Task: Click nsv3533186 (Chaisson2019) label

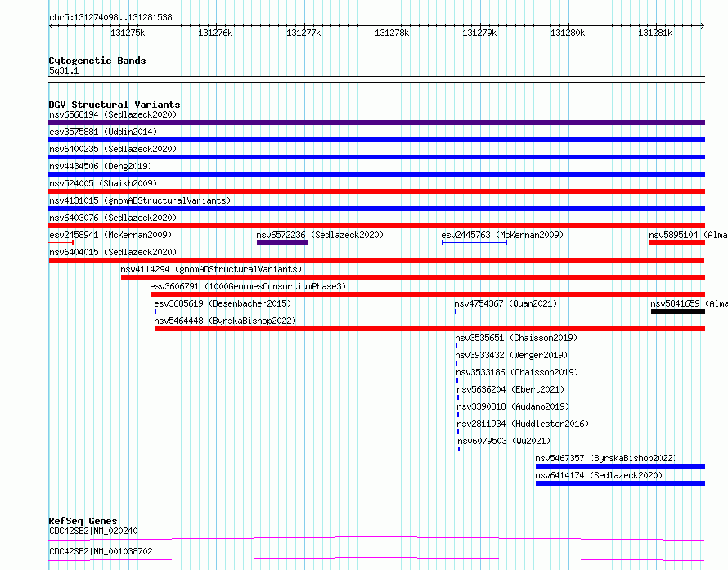Action: click(517, 372)
